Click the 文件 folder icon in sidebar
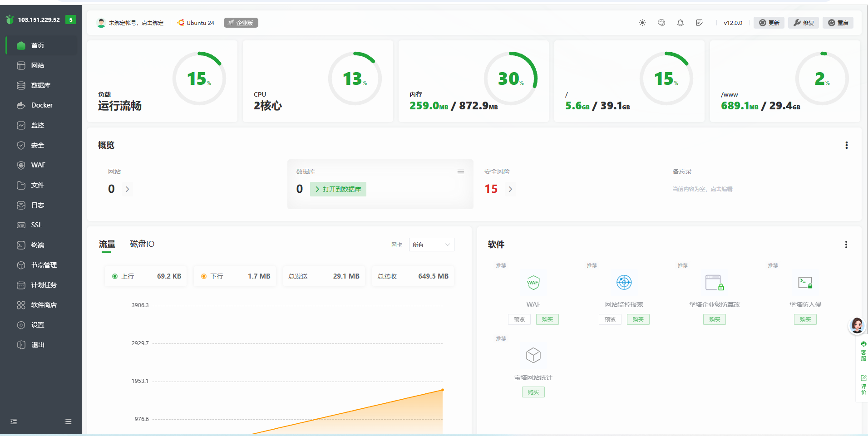 [21, 185]
